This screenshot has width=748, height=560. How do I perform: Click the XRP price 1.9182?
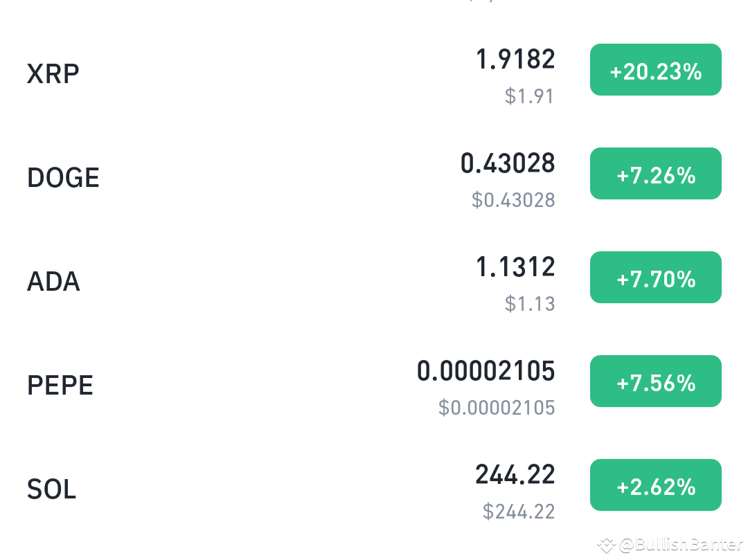coord(515,60)
